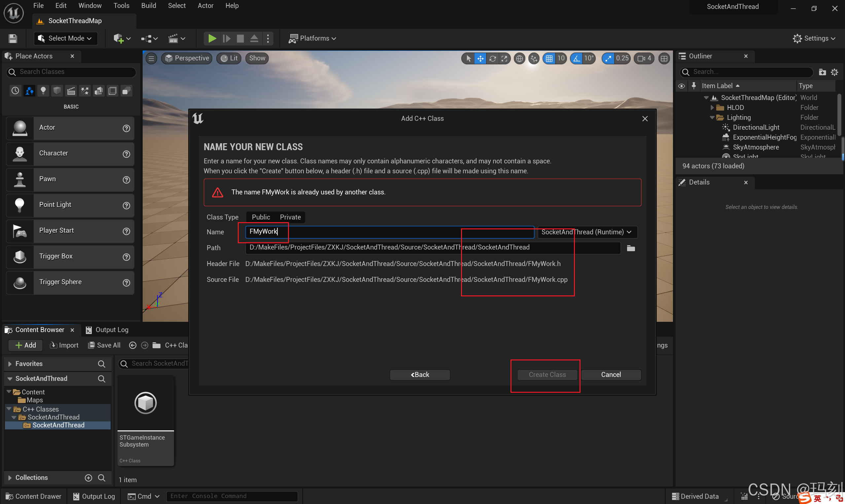Click the save level disk icon

tap(13, 38)
